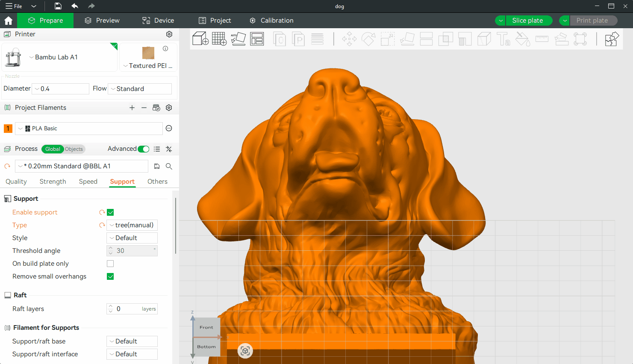This screenshot has height=364, width=633.
Task: Click the Add plate grid icon
Action: [x=219, y=39]
